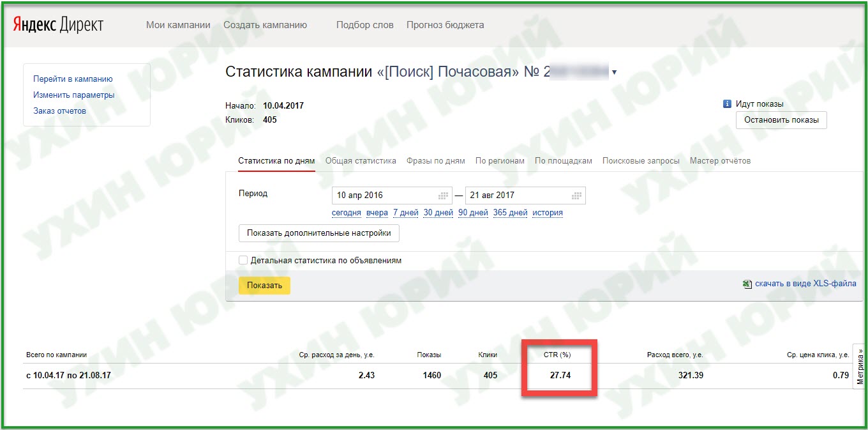Select сегодня period shortcut
The image size is (868, 430).
(x=347, y=213)
